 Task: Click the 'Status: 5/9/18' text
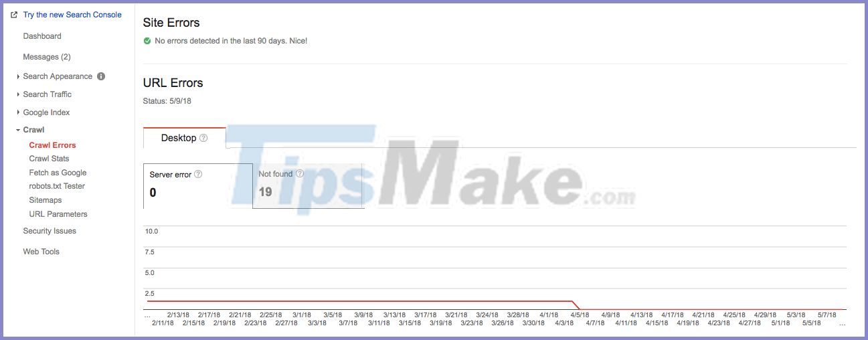pos(167,101)
